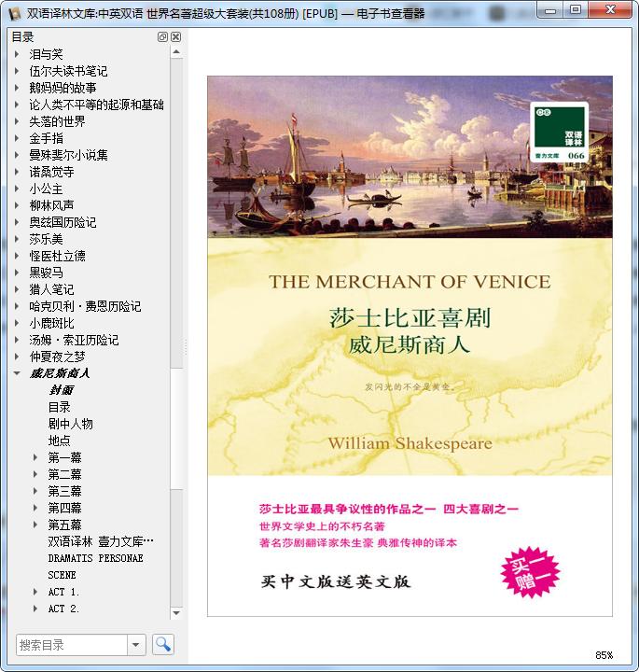Select 威尼斯商人 title in contents tree
This screenshot has height=672, width=639.
click(x=59, y=373)
